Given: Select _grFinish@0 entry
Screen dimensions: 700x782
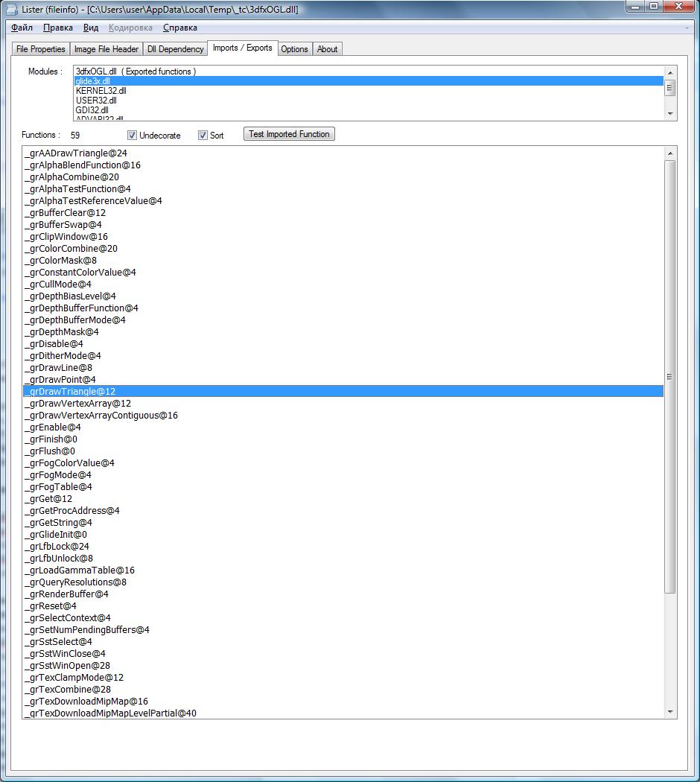Looking at the screenshot, I should point(343,439).
